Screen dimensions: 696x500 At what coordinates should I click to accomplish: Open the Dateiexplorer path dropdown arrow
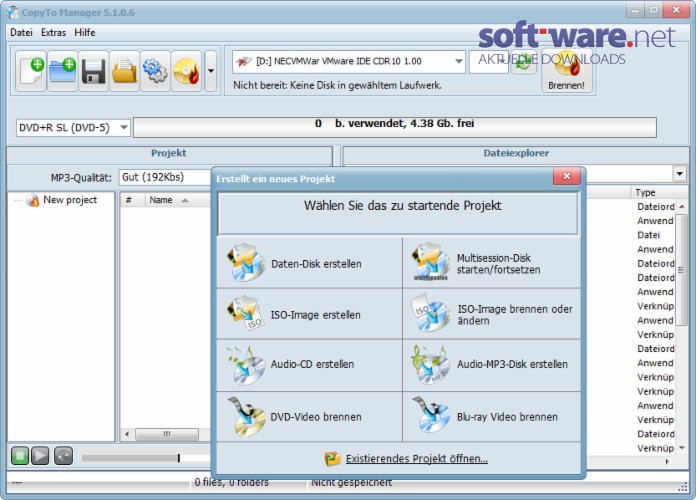click(680, 174)
